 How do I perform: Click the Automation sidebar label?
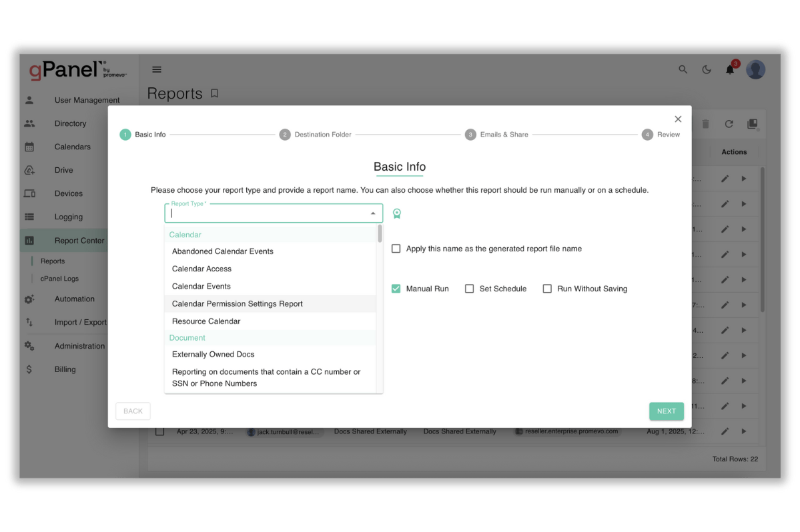[75, 299]
